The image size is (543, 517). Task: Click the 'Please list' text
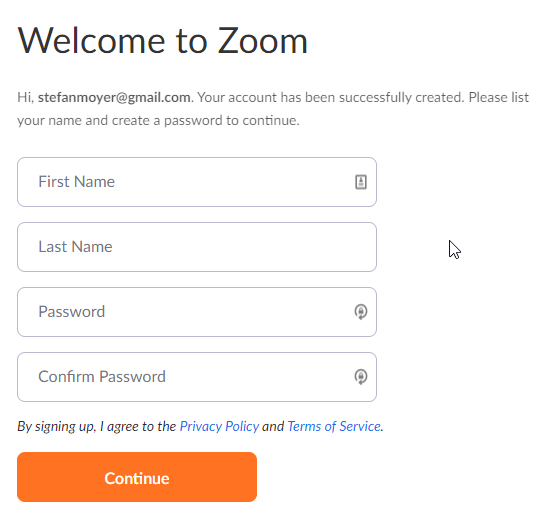coord(499,97)
